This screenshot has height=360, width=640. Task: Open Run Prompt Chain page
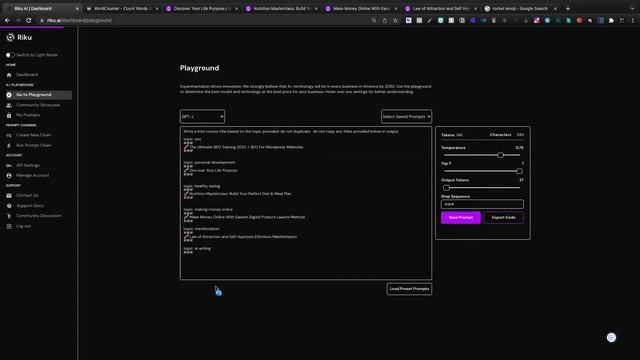(x=34, y=145)
